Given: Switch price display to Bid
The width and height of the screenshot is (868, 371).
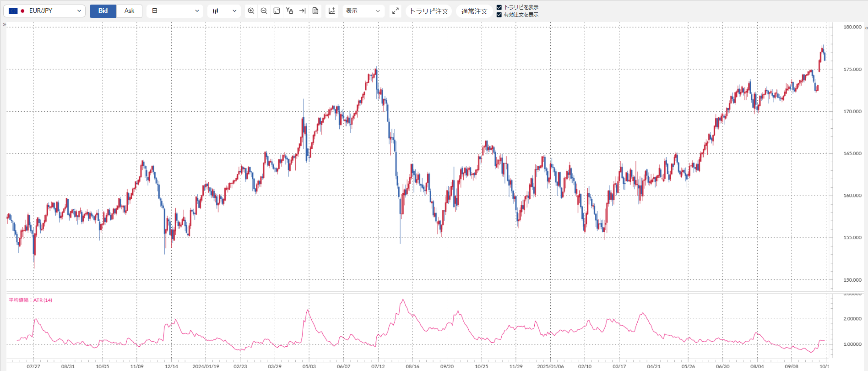Looking at the screenshot, I should [103, 11].
